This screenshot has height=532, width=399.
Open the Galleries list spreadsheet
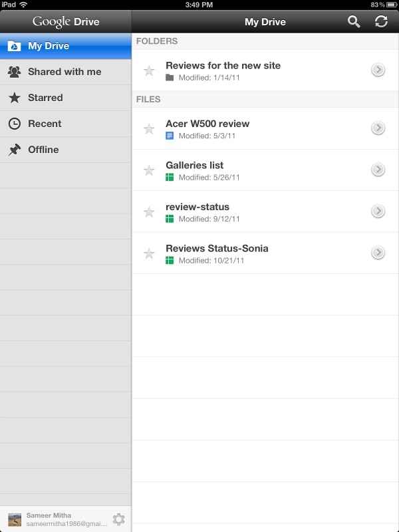[265, 170]
